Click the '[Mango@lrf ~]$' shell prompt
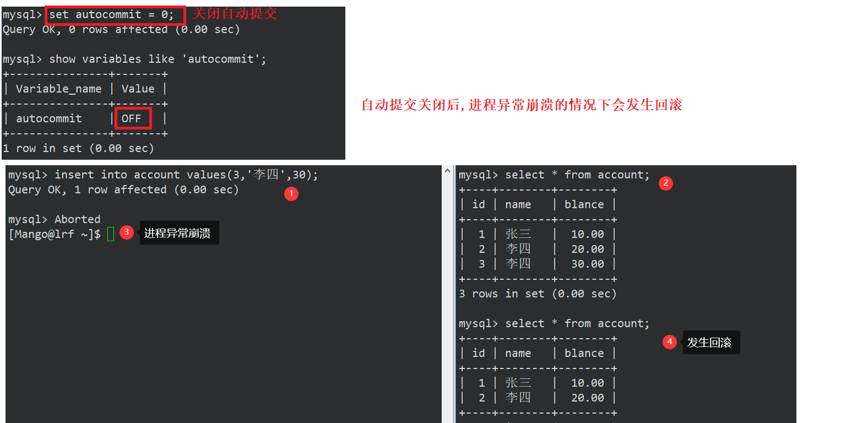Screen dimensions: 868x423 pos(55,235)
